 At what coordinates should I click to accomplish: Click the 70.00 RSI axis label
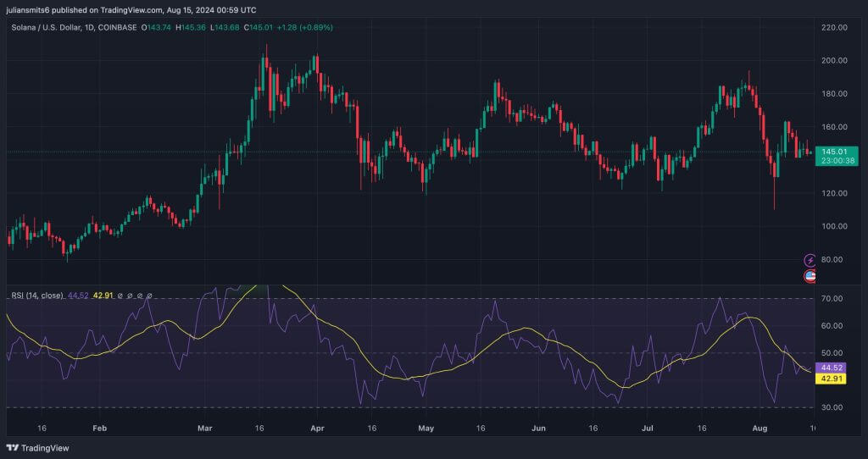point(832,299)
